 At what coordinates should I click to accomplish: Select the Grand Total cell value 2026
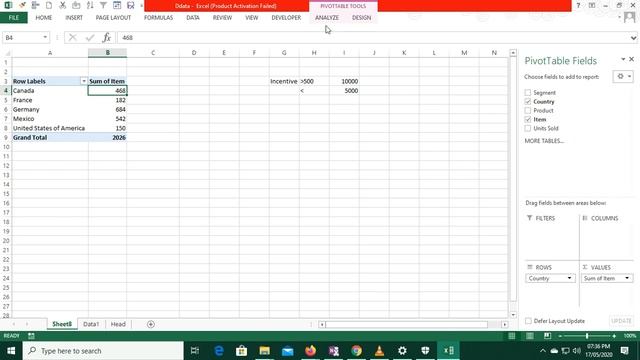pyautogui.click(x=107, y=138)
